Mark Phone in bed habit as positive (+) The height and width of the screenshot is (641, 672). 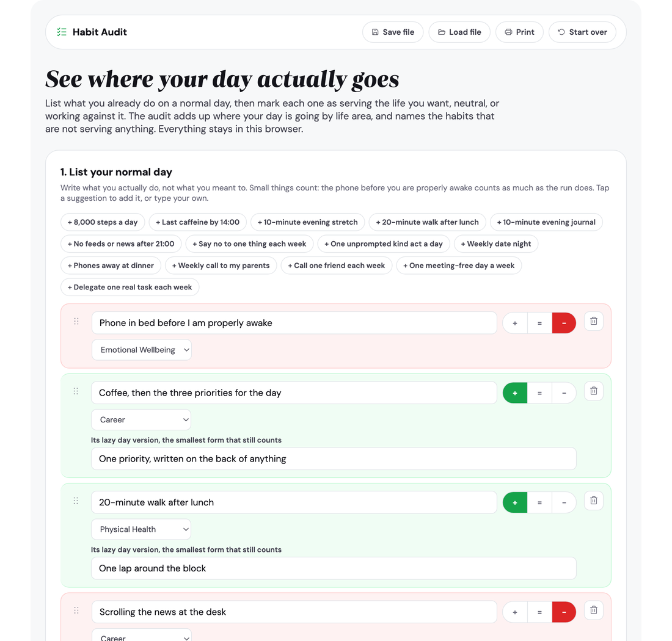pyautogui.click(x=515, y=324)
